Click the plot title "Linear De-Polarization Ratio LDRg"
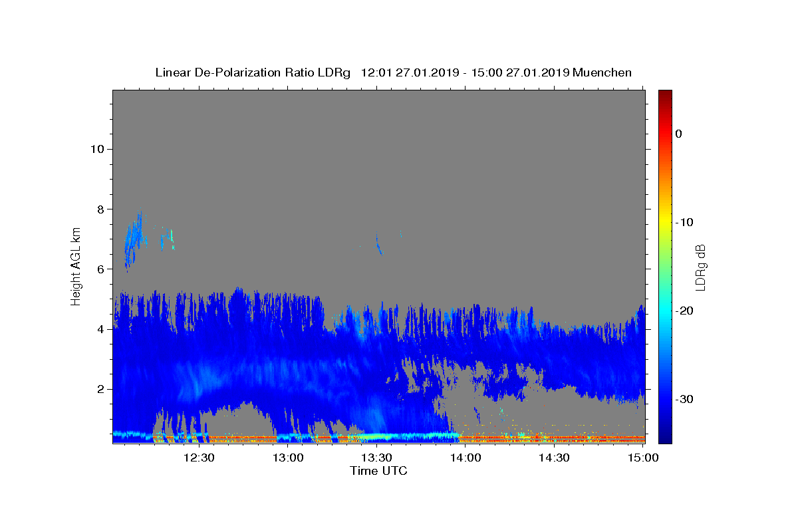The width and height of the screenshot is (798, 532). click(253, 72)
